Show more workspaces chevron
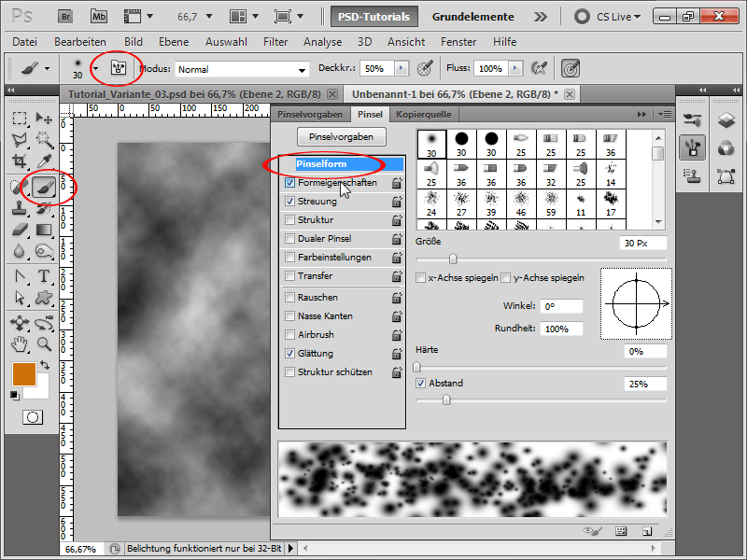This screenshot has height=560, width=747. (541, 17)
